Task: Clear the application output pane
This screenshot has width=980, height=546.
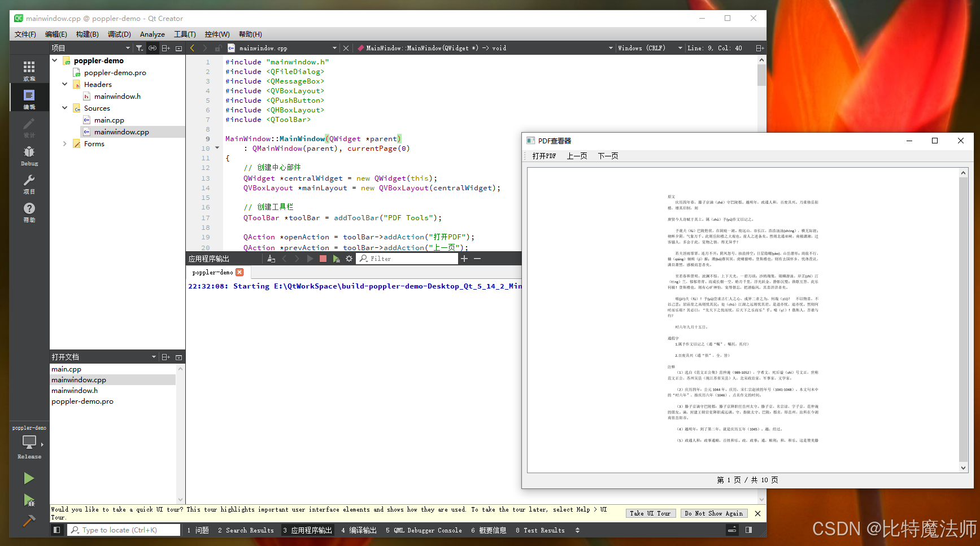Action: (x=271, y=259)
